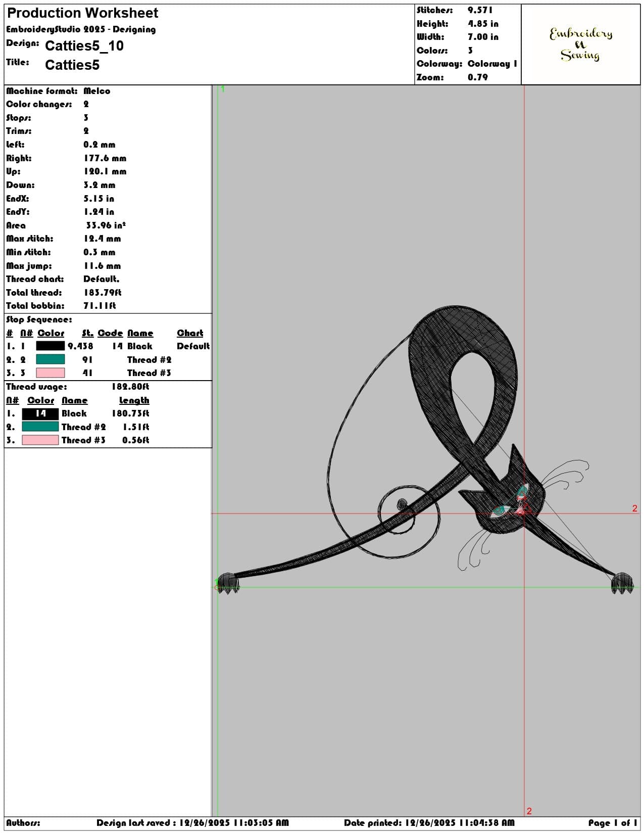Click the Thread #2 length '1.51ft'
Viewport: 644px width, 834px height.
pyautogui.click(x=136, y=427)
